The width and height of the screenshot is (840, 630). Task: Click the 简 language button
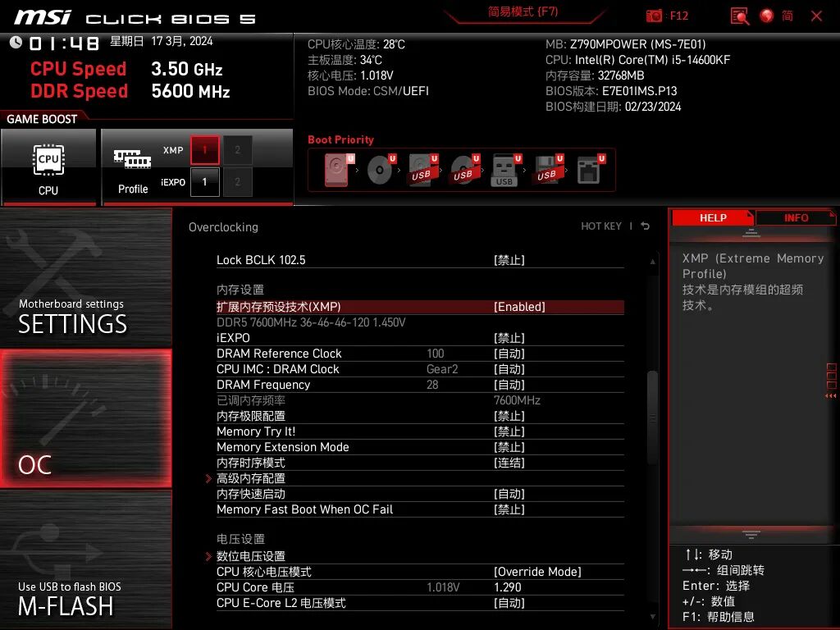pyautogui.click(x=787, y=16)
